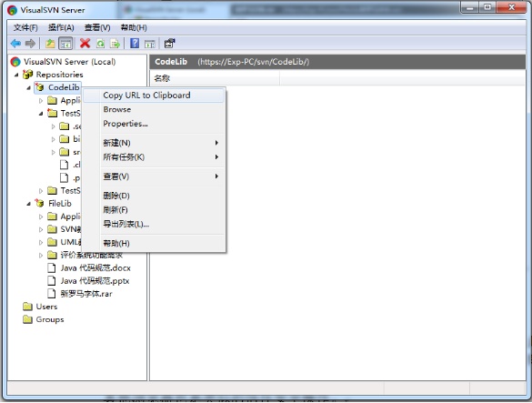Click the Forward arrow toolbar icon
Screen dimensions: 532x403
coord(30,44)
